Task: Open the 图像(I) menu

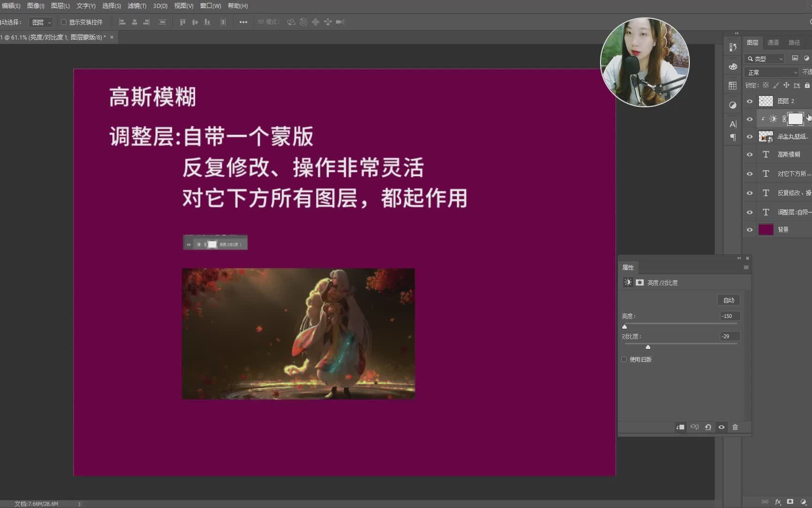Action: (x=36, y=6)
